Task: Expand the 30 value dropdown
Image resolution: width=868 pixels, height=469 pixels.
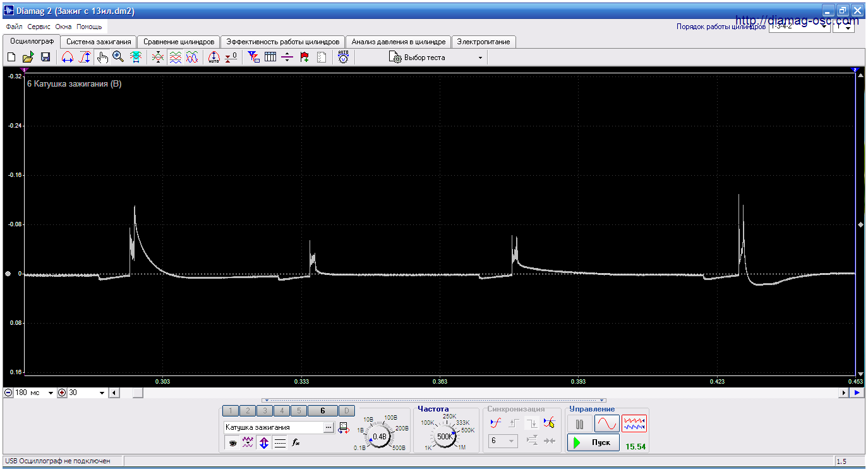Action: 102,393
